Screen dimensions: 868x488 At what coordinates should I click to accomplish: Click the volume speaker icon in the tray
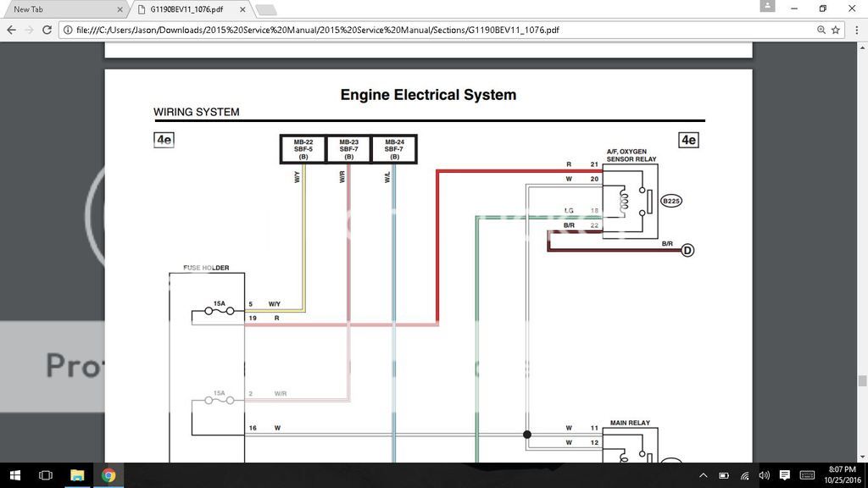(x=764, y=474)
